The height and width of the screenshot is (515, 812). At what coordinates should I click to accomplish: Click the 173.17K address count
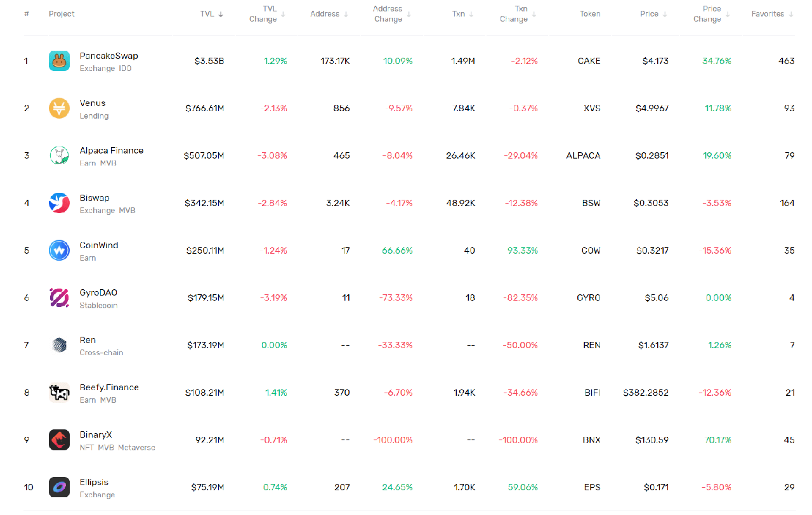pos(336,61)
